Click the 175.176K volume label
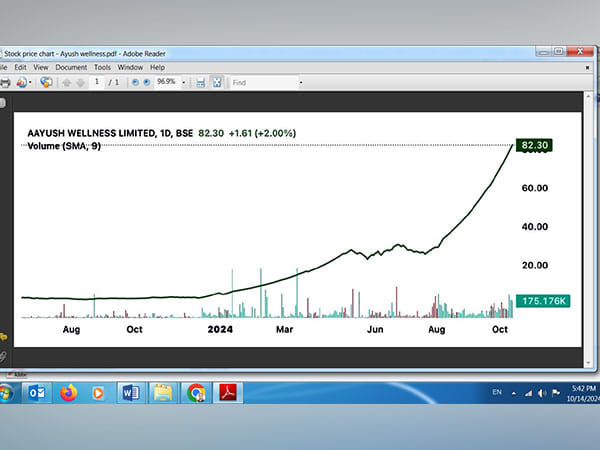Viewport: 600px width, 450px height. point(543,301)
